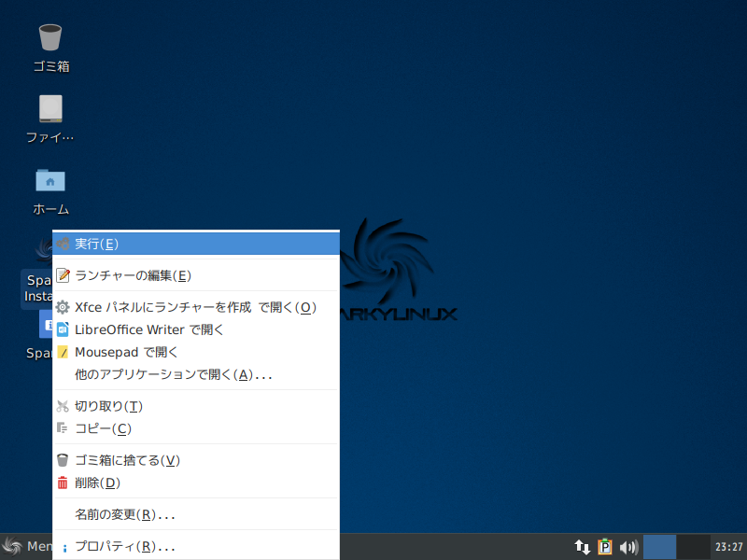Open the clipboard manager tray icon

pos(605,547)
